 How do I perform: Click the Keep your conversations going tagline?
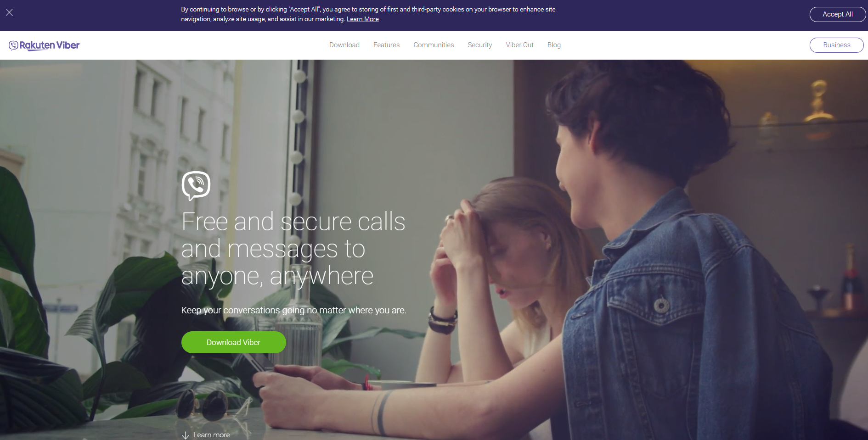coord(293,310)
